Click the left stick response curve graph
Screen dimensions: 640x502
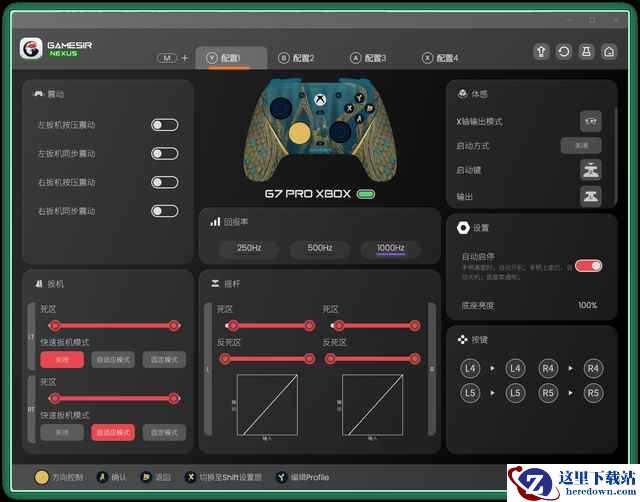267,405
